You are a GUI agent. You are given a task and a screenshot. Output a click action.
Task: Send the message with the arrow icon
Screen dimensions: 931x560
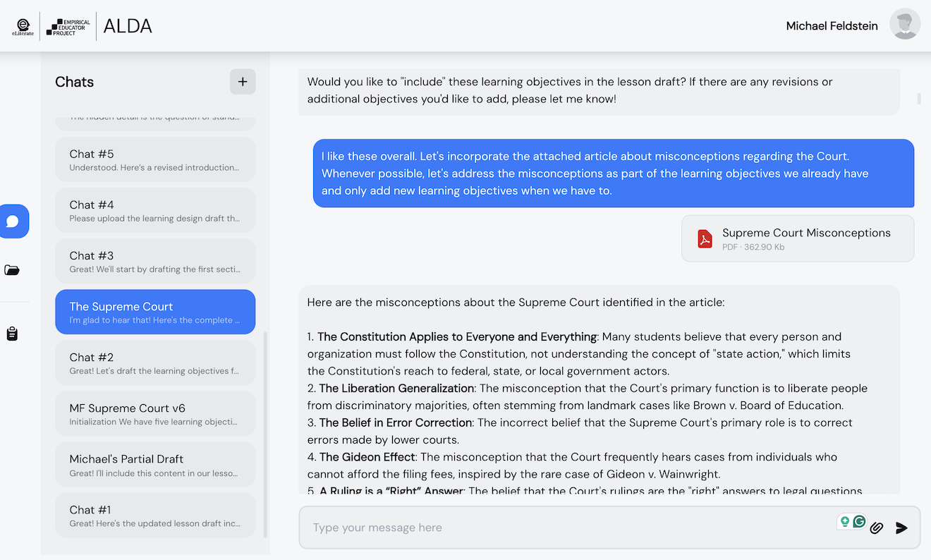901,527
